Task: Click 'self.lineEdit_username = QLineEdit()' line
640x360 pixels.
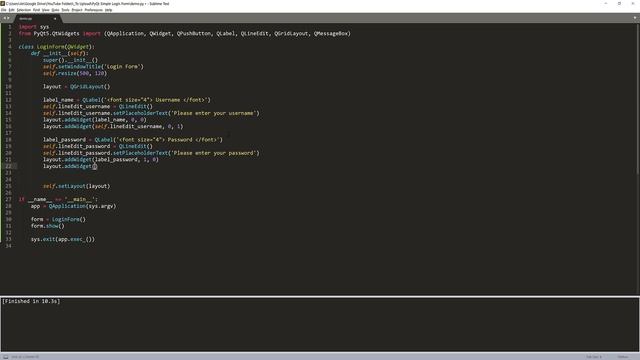Action: 98,107
